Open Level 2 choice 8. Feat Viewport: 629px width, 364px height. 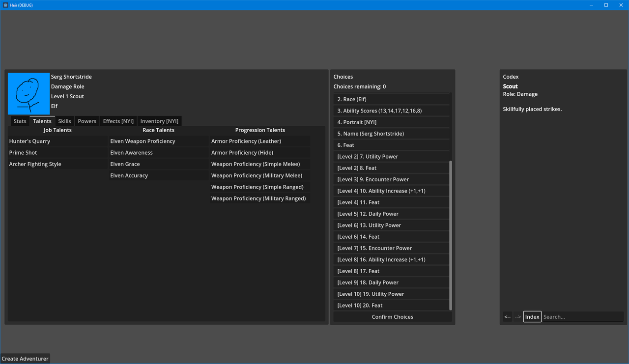(391, 168)
